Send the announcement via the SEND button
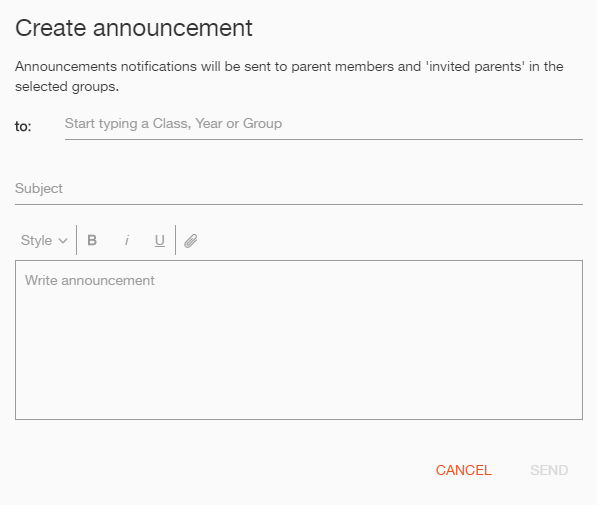 [x=549, y=470]
